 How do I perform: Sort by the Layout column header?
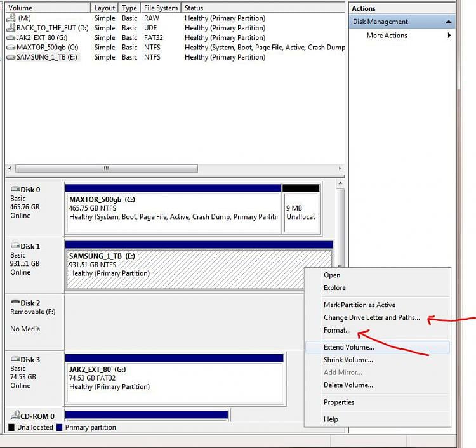(105, 8)
